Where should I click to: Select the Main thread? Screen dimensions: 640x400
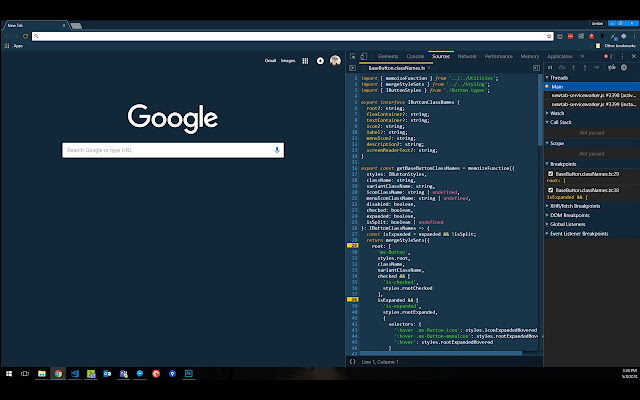click(592, 87)
